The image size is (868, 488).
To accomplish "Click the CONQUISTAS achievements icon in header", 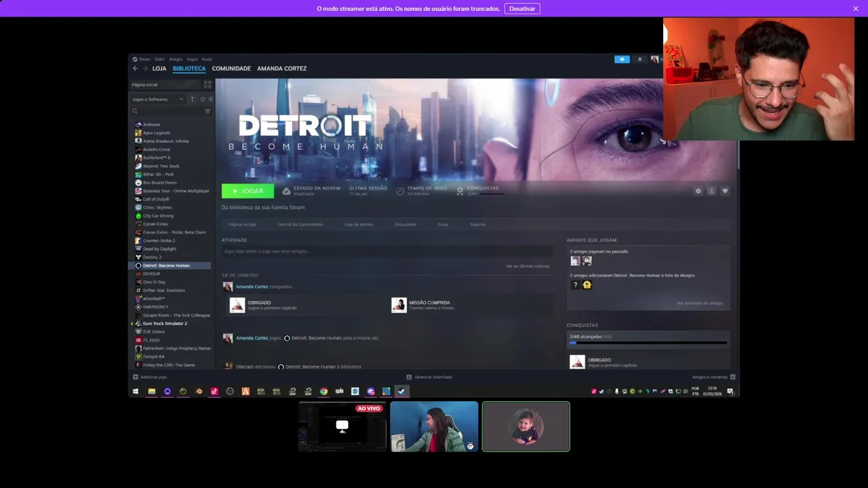I will point(460,191).
